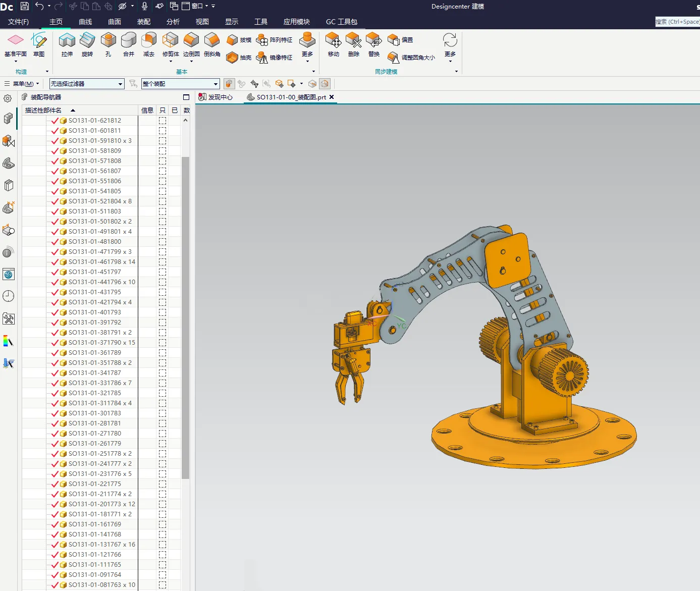Toggle the checkmark for SO131-01-121766
The height and width of the screenshot is (591, 700).
55,555
